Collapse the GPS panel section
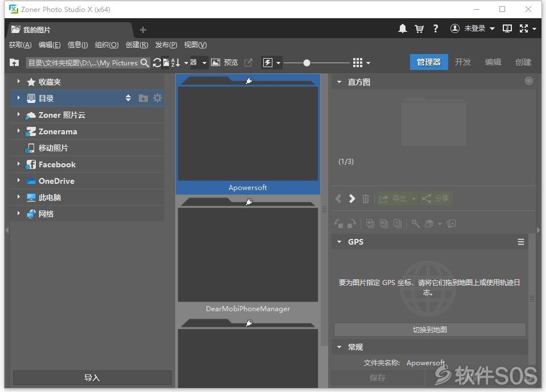The height and width of the screenshot is (392, 546). tap(339, 242)
